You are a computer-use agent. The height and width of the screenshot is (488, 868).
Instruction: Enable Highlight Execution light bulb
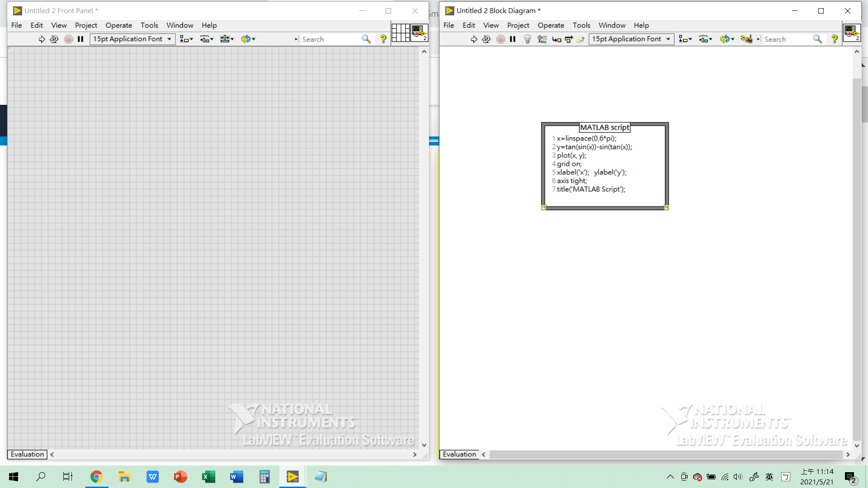pos(528,39)
